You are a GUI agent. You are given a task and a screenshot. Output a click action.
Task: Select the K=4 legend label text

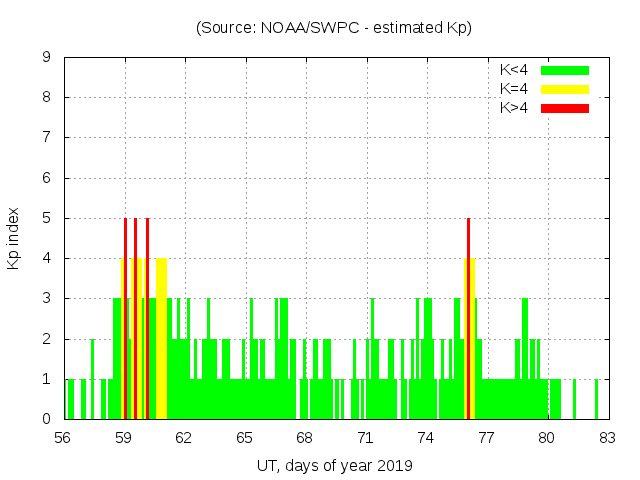tap(514, 89)
